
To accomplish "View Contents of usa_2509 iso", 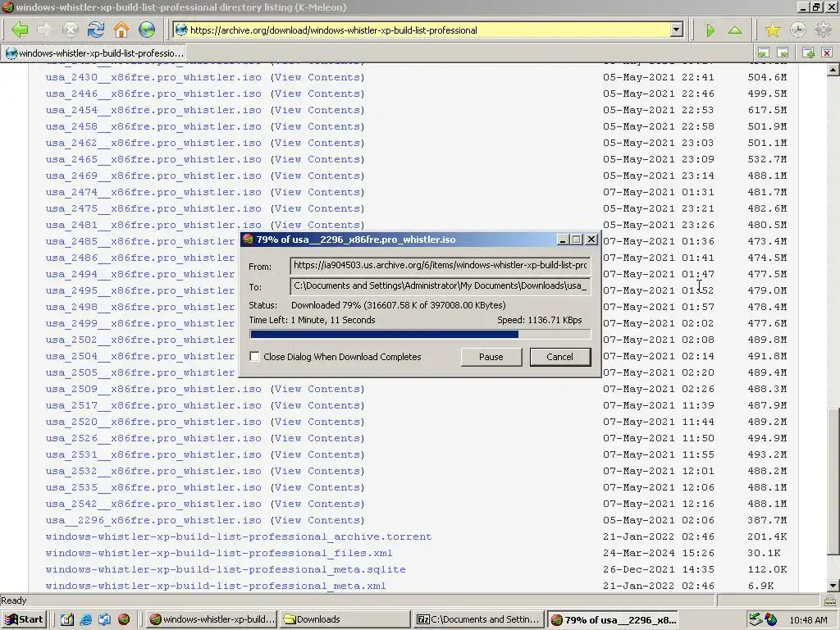I will coord(317,389).
